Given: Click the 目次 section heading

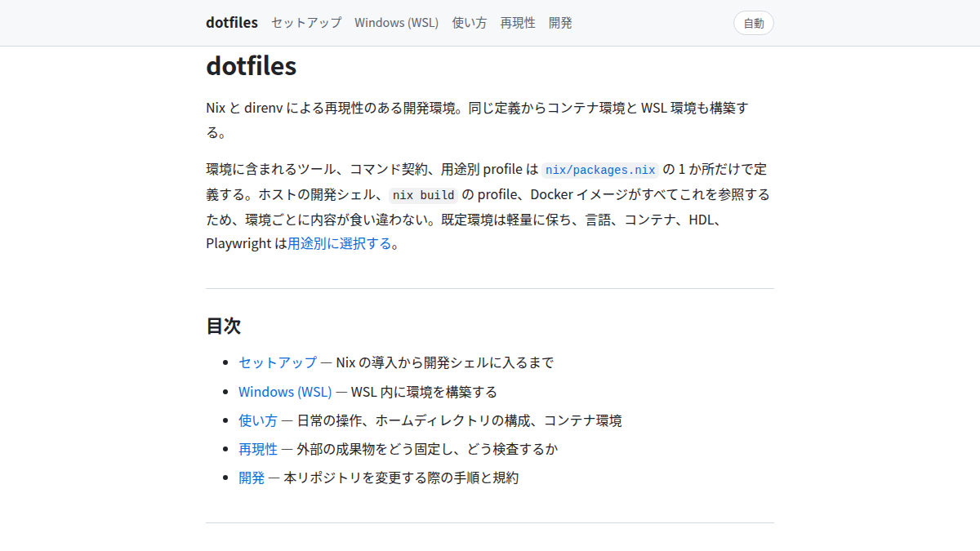Looking at the screenshot, I should pos(223,327).
